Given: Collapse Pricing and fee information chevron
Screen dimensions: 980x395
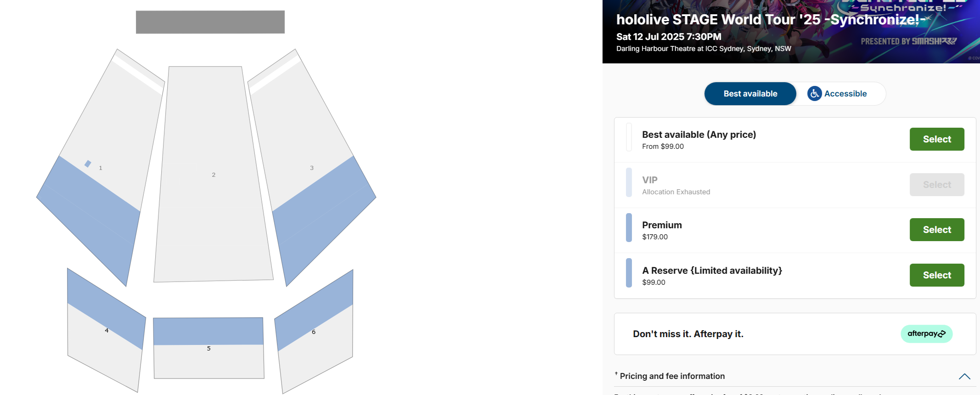Looking at the screenshot, I should pyautogui.click(x=964, y=377).
